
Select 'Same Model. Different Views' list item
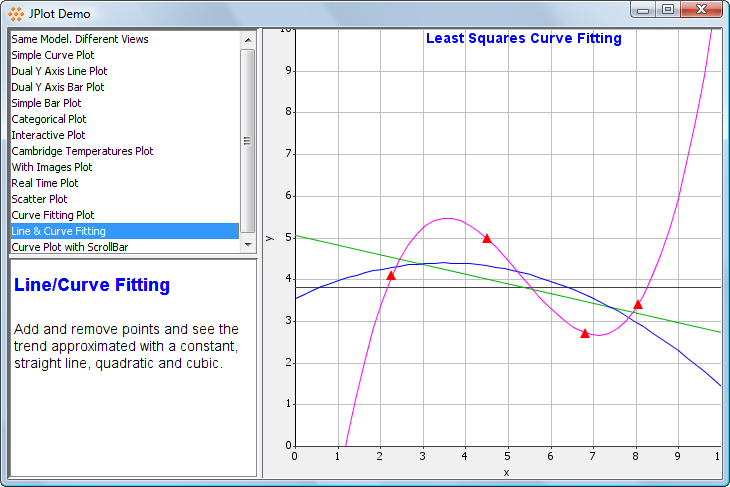click(x=125, y=39)
